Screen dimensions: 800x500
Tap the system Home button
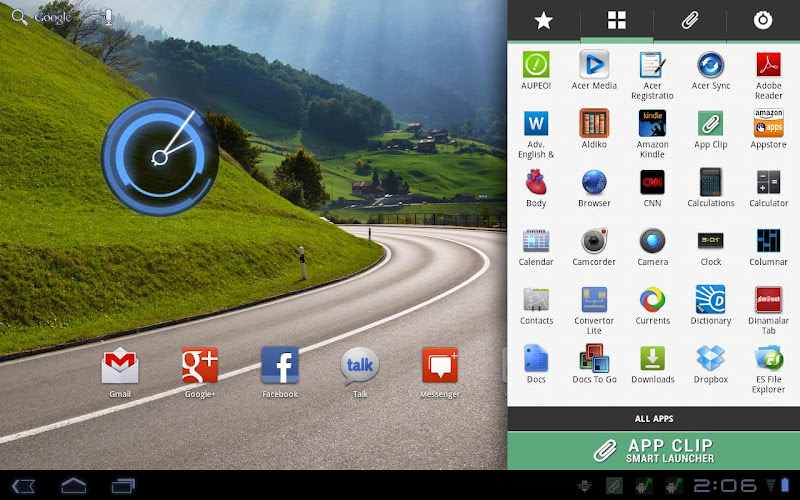click(73, 485)
